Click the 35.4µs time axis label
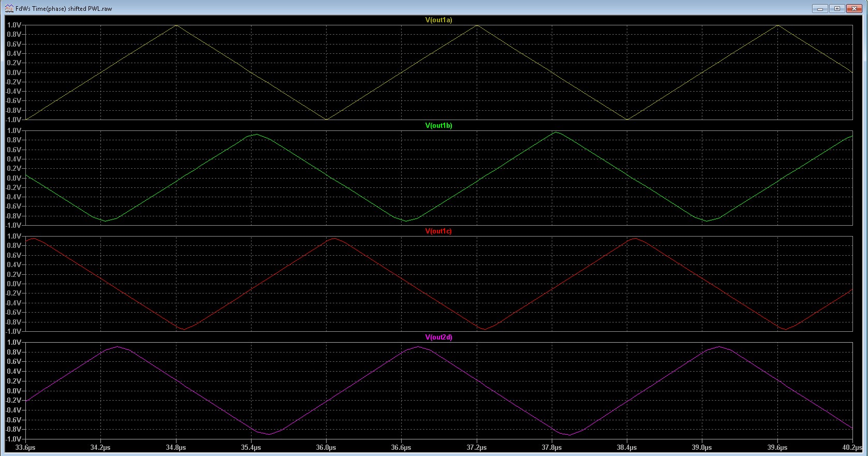 pyautogui.click(x=251, y=447)
